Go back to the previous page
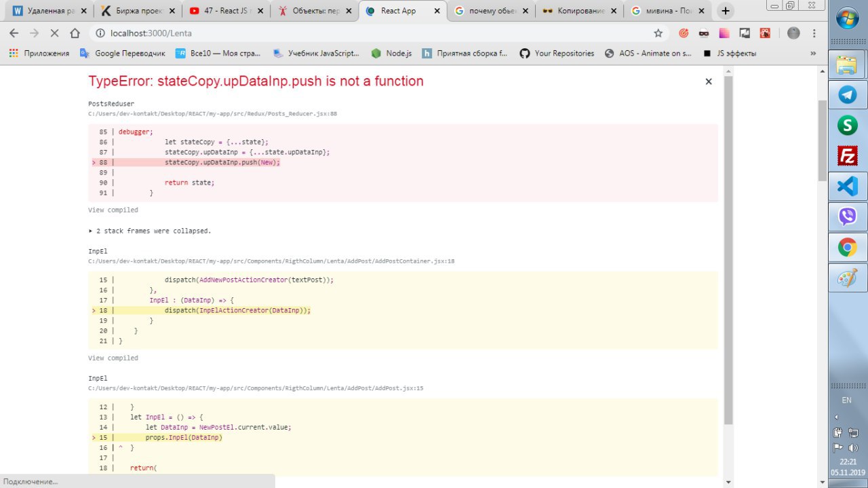The width and height of the screenshot is (868, 488). [x=14, y=33]
